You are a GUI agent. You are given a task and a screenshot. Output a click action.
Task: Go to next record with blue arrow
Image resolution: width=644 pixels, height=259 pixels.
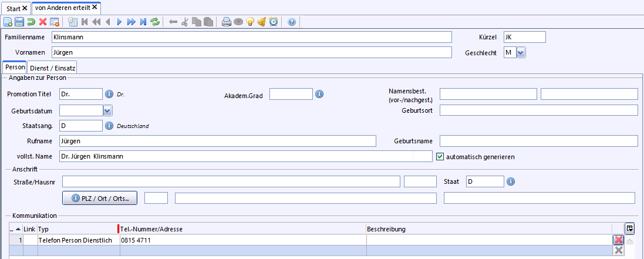(x=119, y=22)
